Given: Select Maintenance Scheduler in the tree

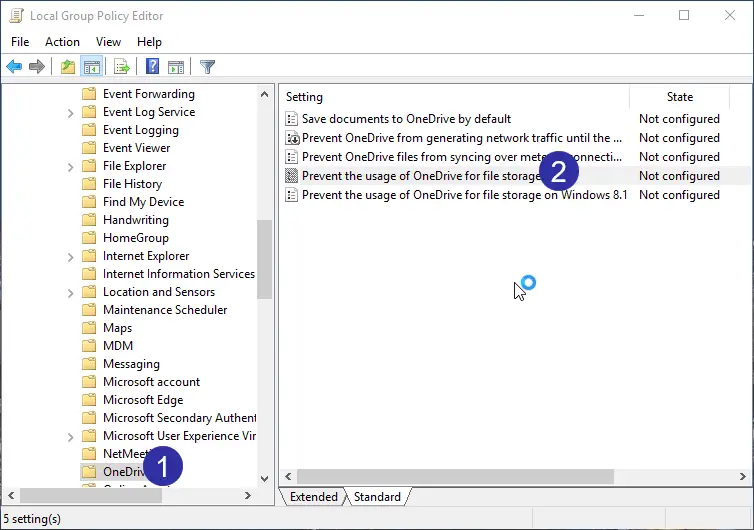Looking at the screenshot, I should click(x=165, y=310).
